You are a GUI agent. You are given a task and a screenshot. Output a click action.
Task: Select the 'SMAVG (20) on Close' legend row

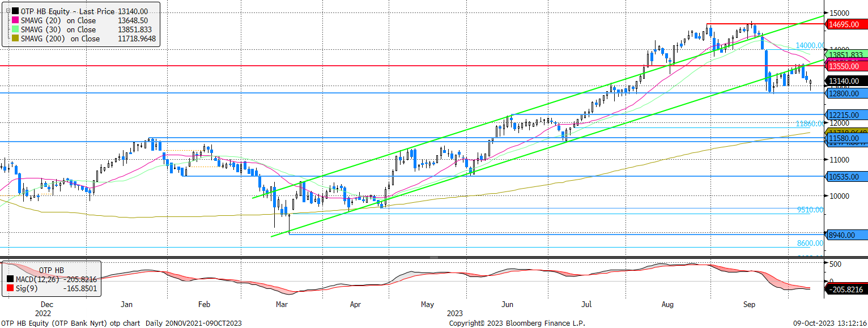click(x=84, y=20)
